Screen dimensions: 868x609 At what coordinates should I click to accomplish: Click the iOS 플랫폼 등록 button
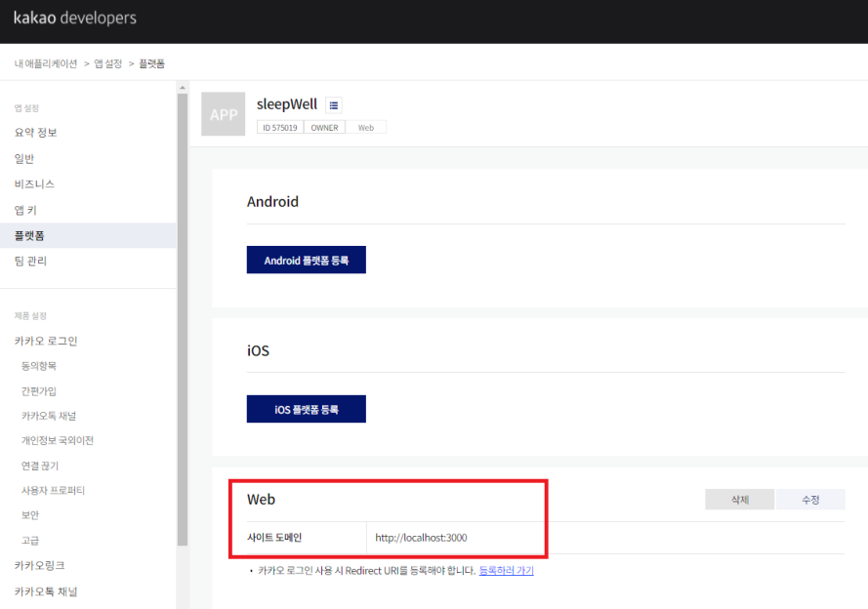(307, 409)
